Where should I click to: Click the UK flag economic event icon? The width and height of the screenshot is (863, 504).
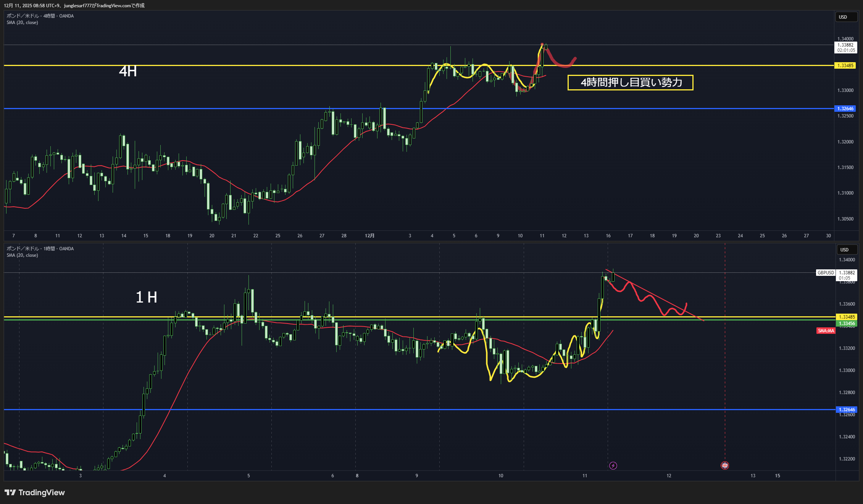(724, 465)
